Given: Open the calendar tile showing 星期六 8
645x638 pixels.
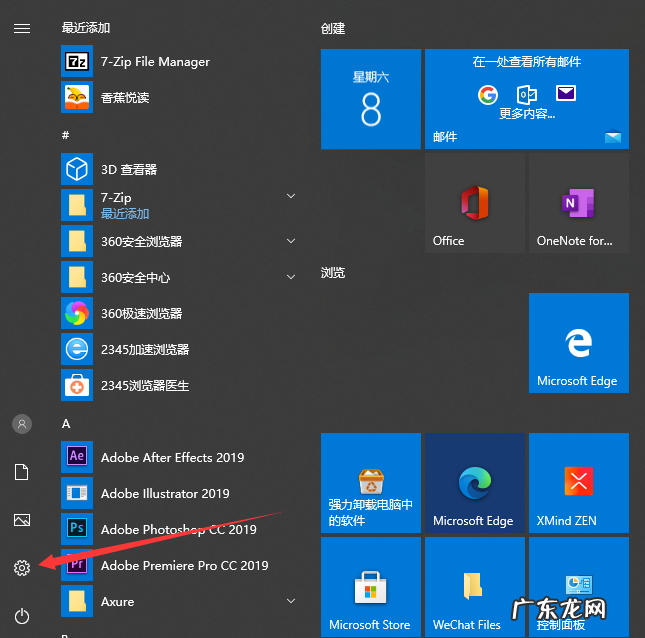Looking at the screenshot, I should pos(371,99).
